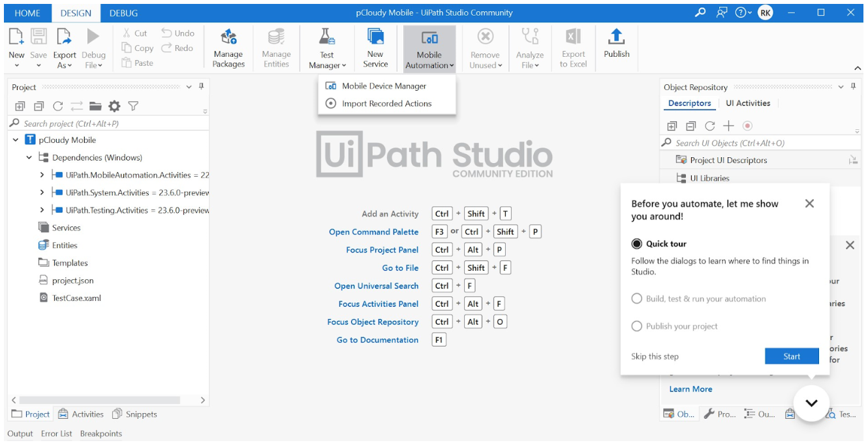Select Publish your project radio option
Screen dimensions: 868x445
click(x=637, y=326)
